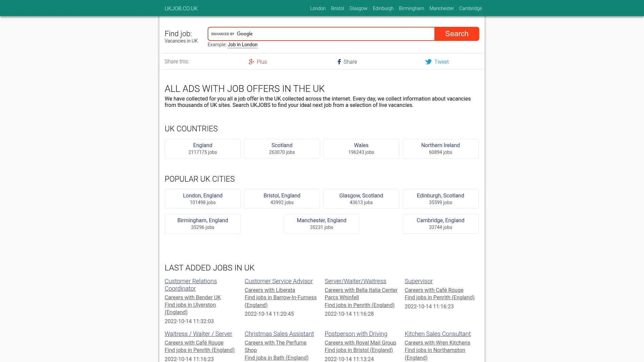Open the Scotland jobs card
This screenshot has height=362, width=644.
click(282, 149)
